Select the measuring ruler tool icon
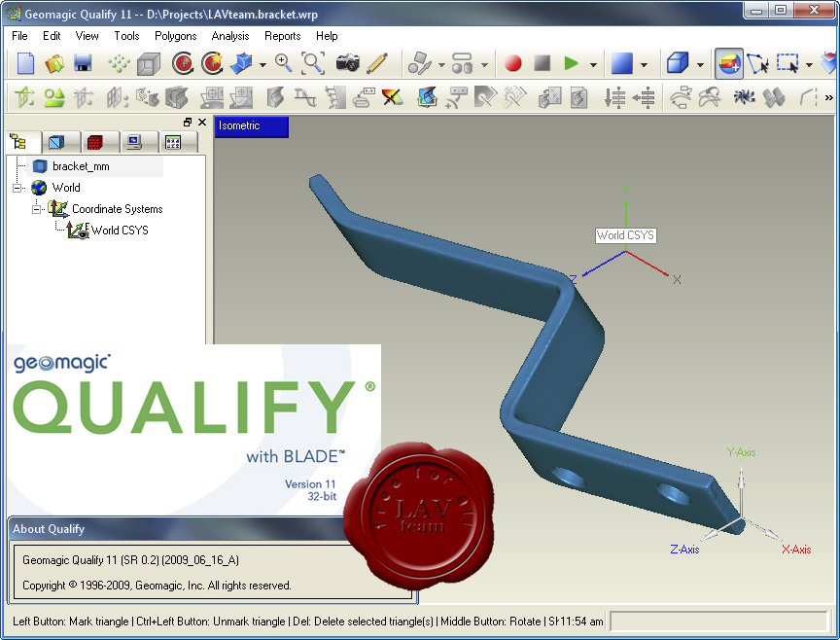This screenshot has height=640, width=840. coord(377,63)
